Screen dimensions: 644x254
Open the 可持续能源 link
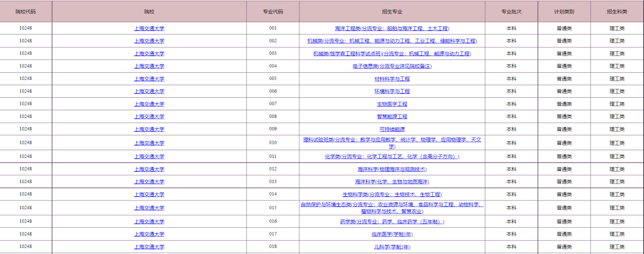(392, 129)
